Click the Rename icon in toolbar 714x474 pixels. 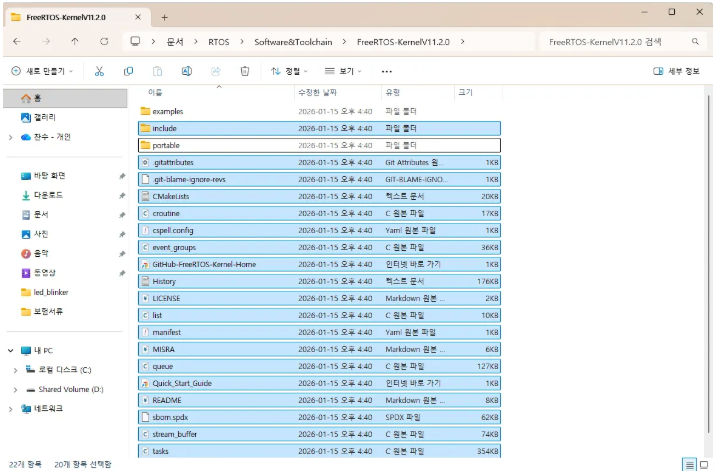(187, 71)
